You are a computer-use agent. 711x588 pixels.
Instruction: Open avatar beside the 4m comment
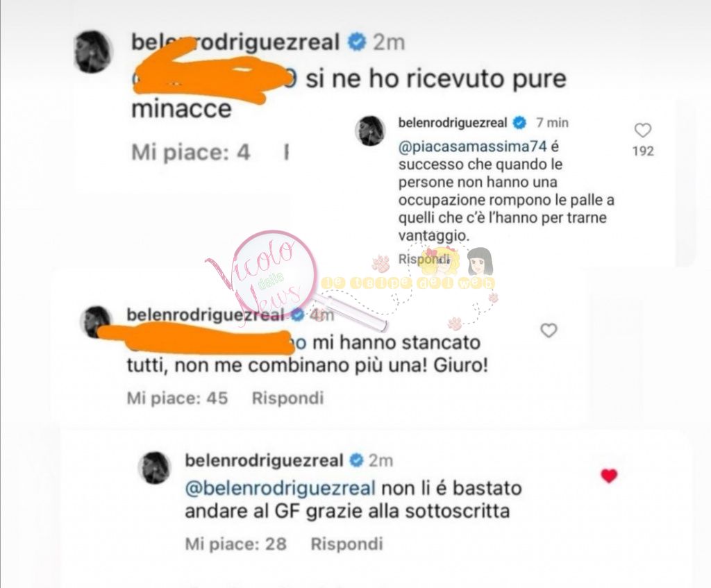(x=95, y=321)
